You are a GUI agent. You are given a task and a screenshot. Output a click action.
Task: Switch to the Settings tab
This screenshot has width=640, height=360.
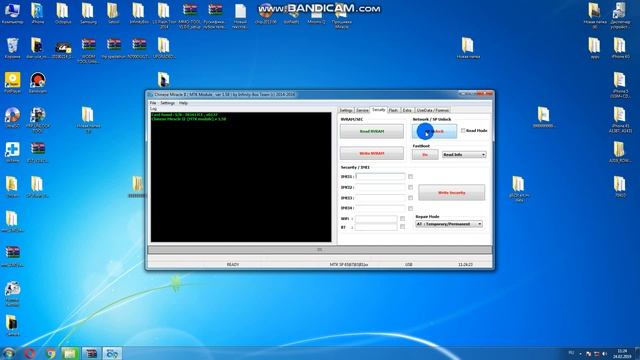(x=346, y=110)
